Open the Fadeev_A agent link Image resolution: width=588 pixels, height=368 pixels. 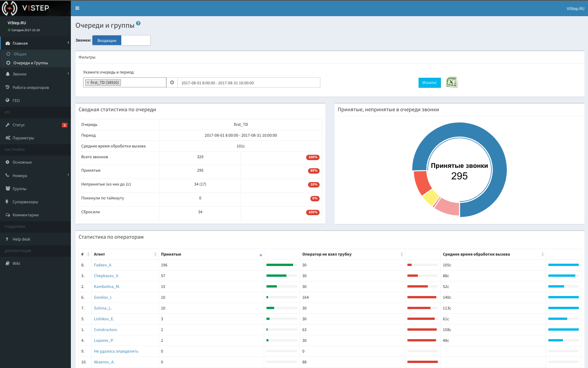tap(102, 265)
